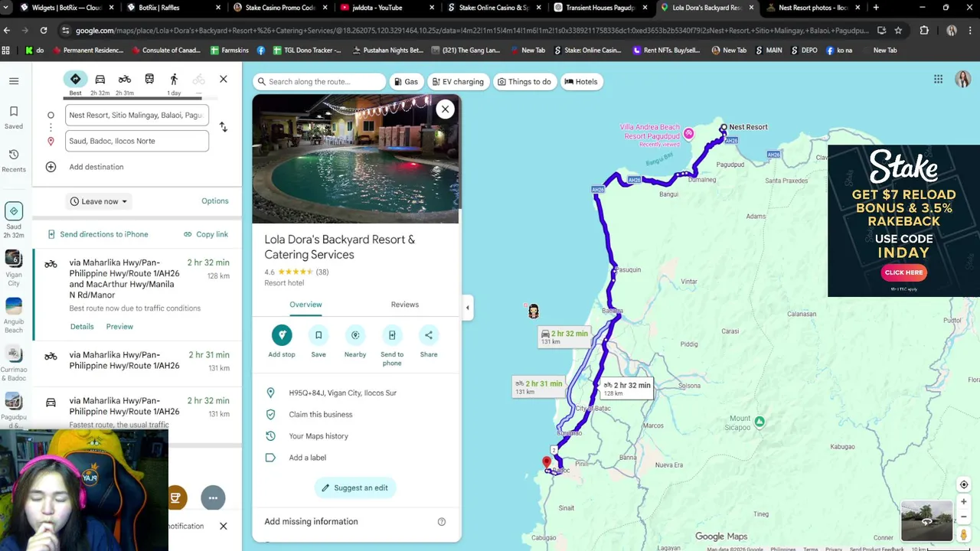Click the H95Q+84J Vigan City plus code
The width and height of the screenshot is (980, 551).
342,393
